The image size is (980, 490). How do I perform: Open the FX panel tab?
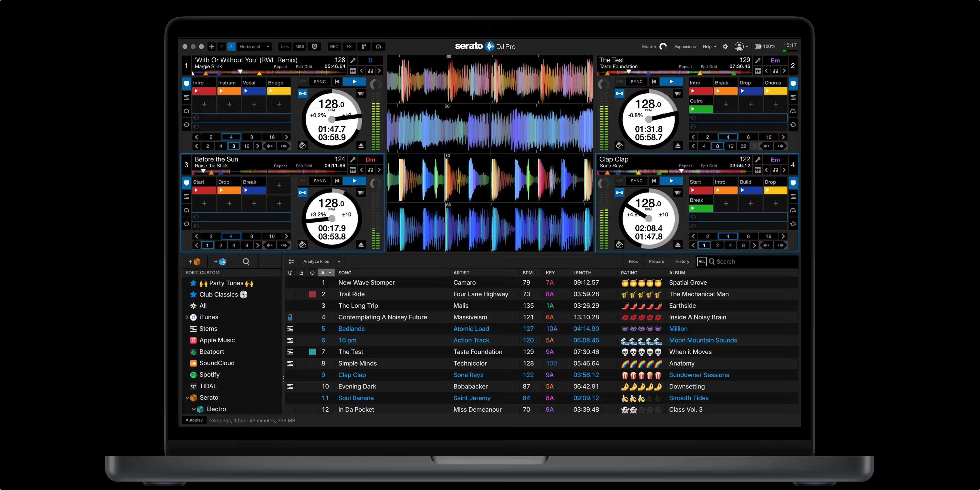click(349, 46)
